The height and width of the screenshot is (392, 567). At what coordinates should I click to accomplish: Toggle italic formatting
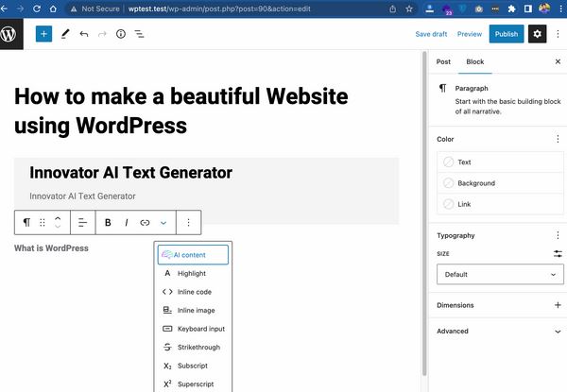click(x=127, y=223)
